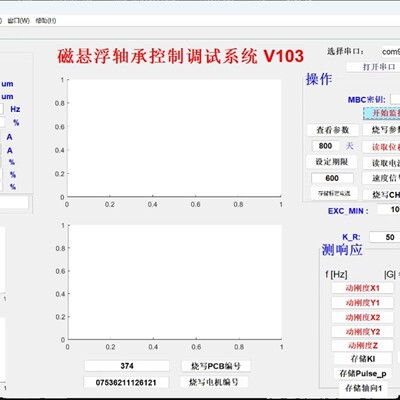Focus the MBC密钥 input field
This screenshot has width=400, height=400.
395,99
